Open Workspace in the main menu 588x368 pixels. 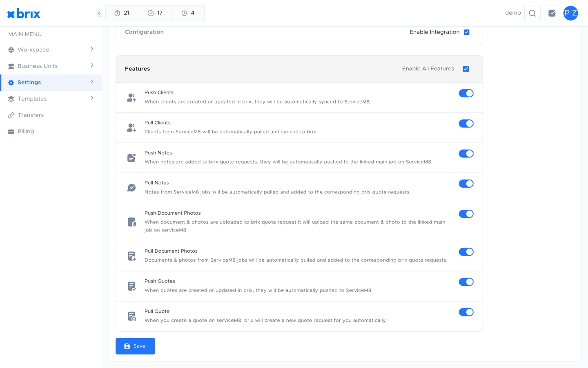[x=51, y=50]
